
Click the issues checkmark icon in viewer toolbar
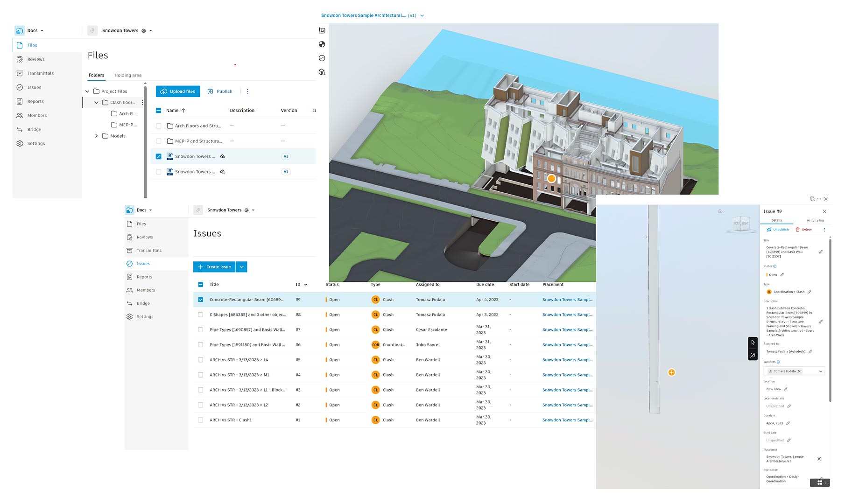[x=322, y=58]
